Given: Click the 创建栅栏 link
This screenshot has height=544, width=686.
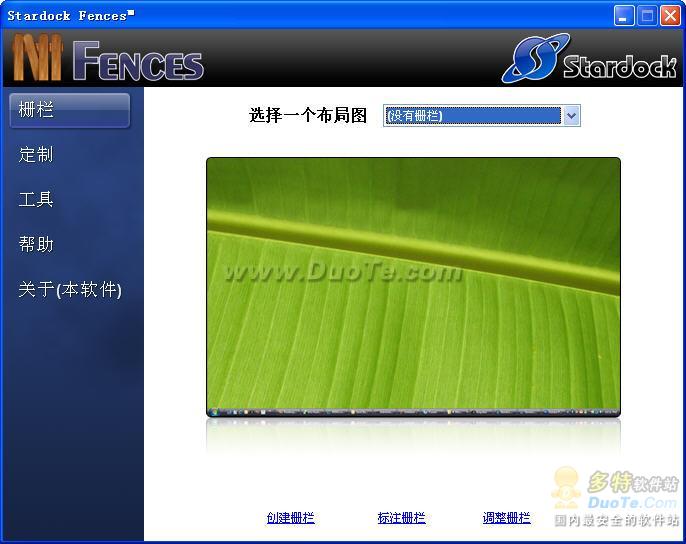Looking at the screenshot, I should [x=290, y=518].
